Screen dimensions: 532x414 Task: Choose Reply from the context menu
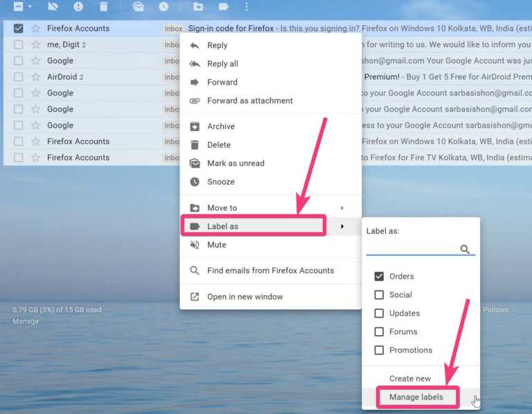(x=270, y=45)
